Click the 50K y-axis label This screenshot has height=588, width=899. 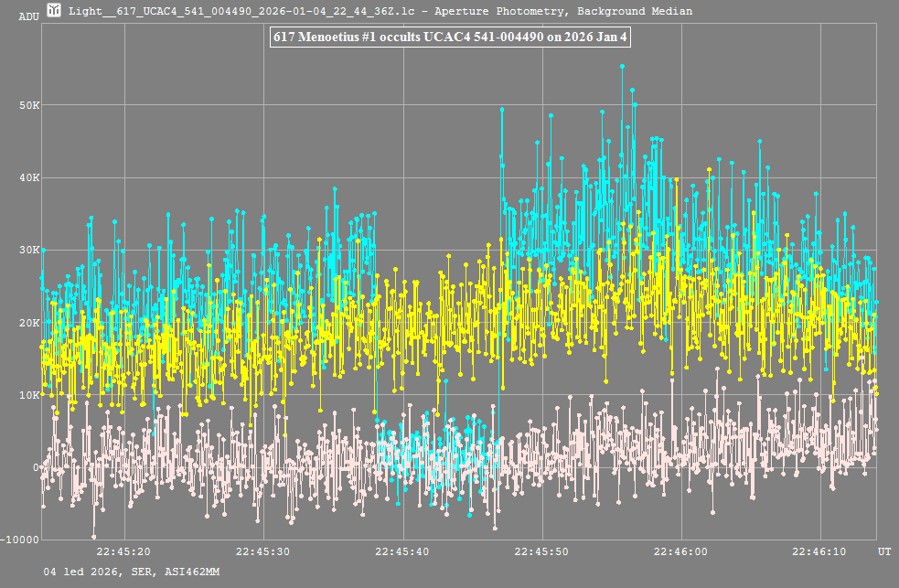(29, 105)
